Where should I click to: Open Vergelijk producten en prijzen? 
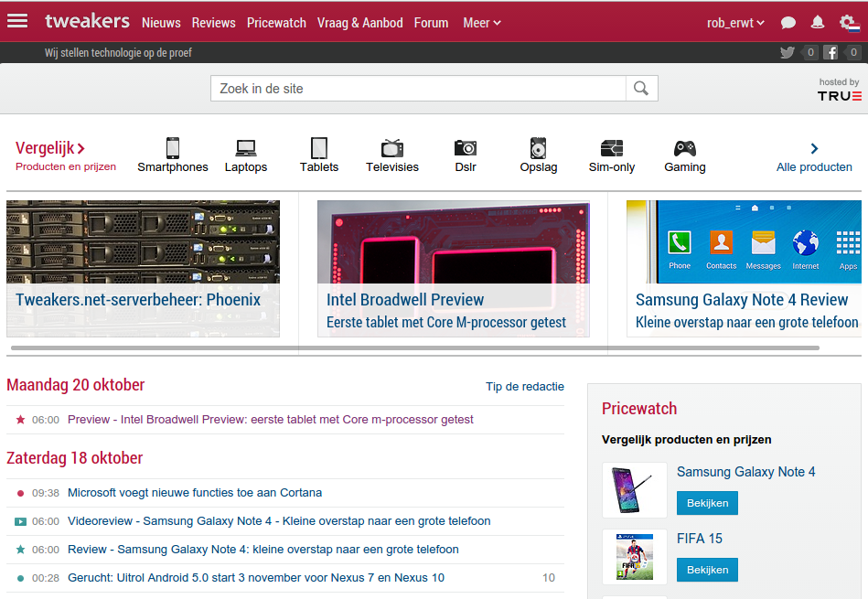point(65,155)
